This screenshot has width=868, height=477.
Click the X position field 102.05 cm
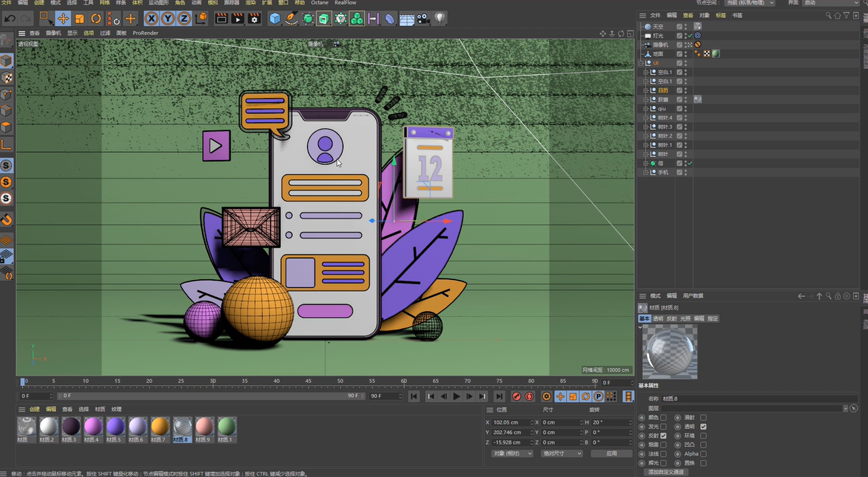tap(513, 422)
